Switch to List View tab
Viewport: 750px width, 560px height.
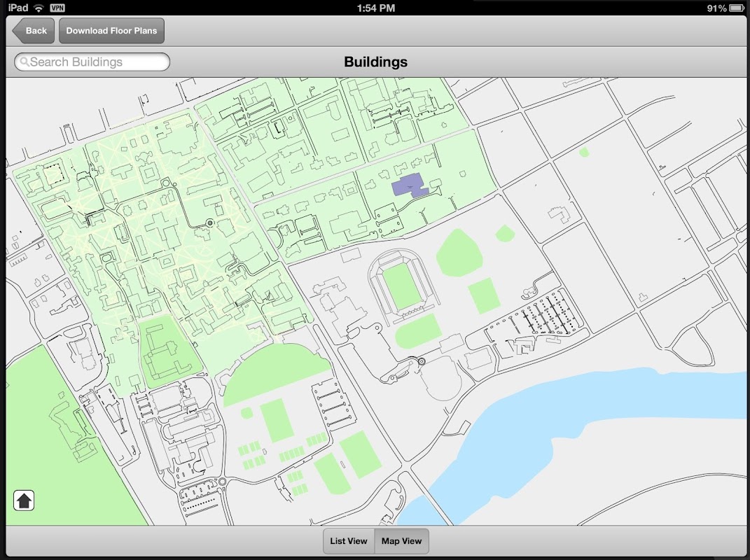349,541
